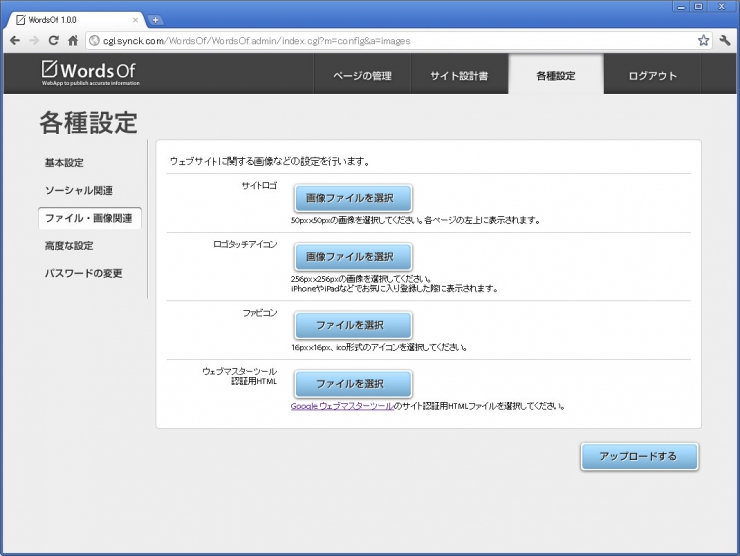This screenshot has width=740, height=556.
Task: Click ログアウト to log out
Action: [x=653, y=76]
